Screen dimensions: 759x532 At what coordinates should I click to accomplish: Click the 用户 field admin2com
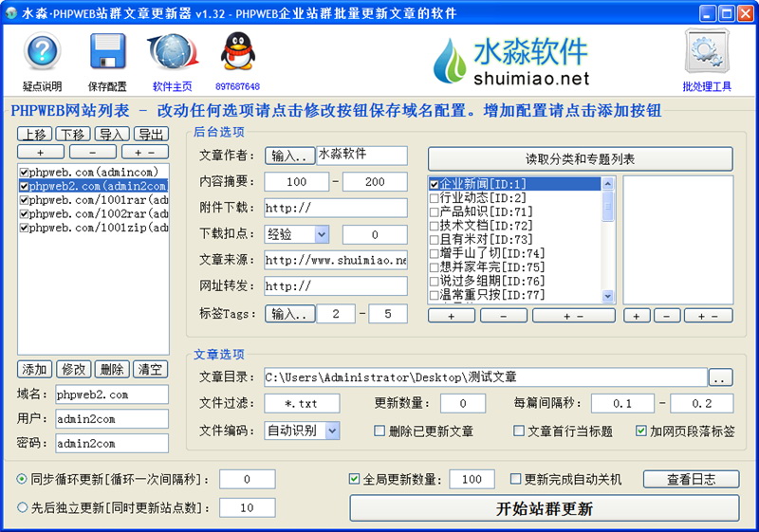(x=112, y=419)
